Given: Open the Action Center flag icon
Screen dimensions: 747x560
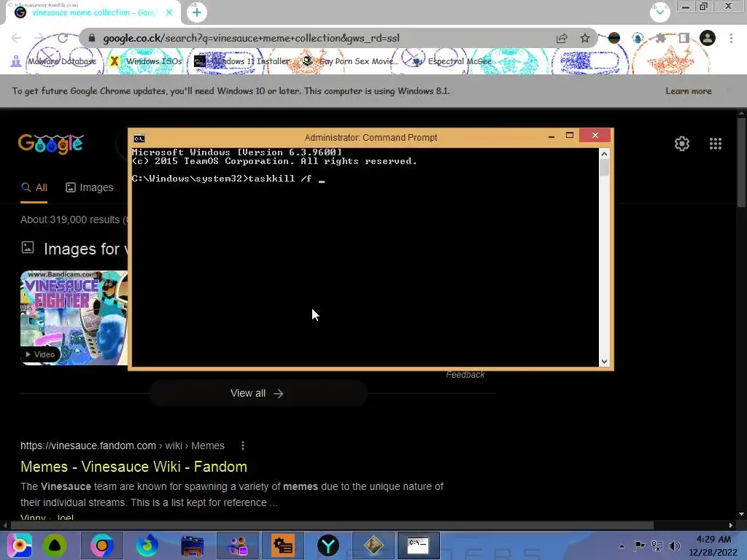Looking at the screenshot, I should 639,545.
